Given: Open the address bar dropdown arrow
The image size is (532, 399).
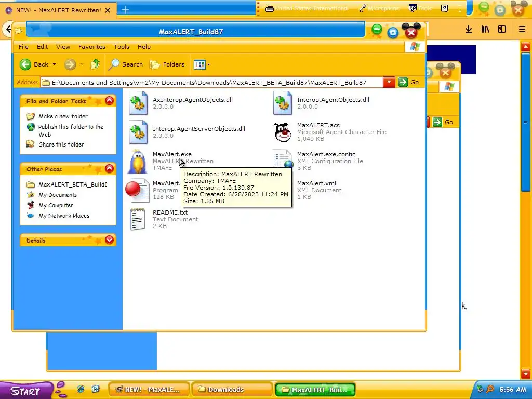Looking at the screenshot, I should click(x=389, y=82).
